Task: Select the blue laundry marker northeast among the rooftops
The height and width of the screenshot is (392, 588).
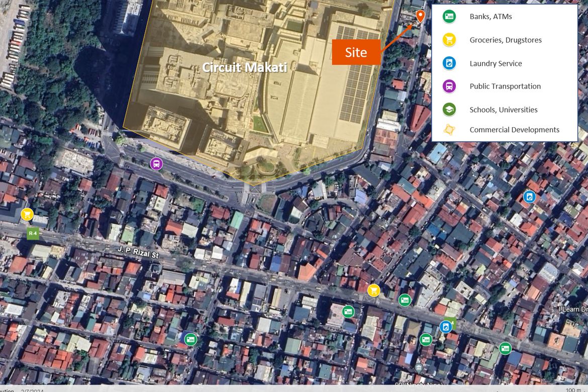Action: point(530,197)
